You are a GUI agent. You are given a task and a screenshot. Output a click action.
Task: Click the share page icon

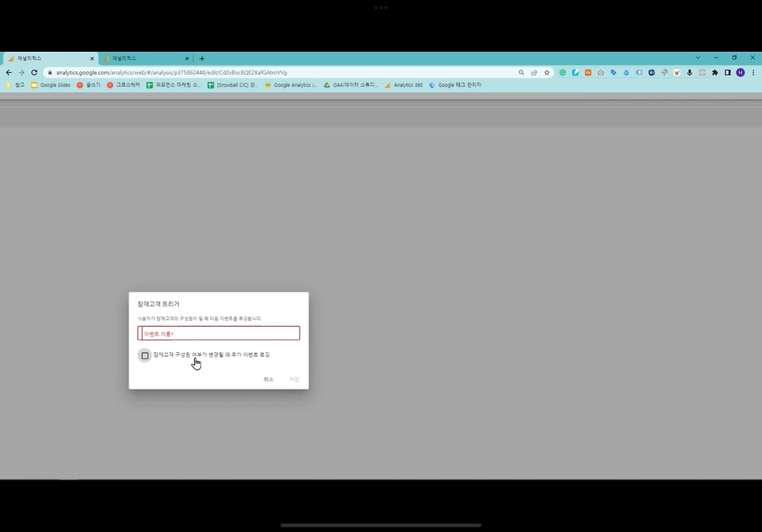coord(534,73)
